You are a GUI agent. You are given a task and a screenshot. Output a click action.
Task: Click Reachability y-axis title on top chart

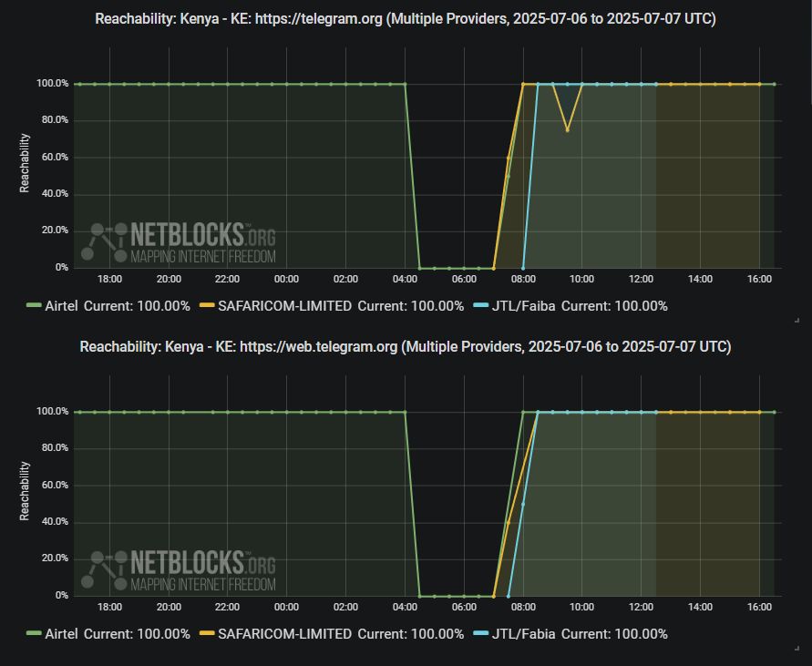25,163
